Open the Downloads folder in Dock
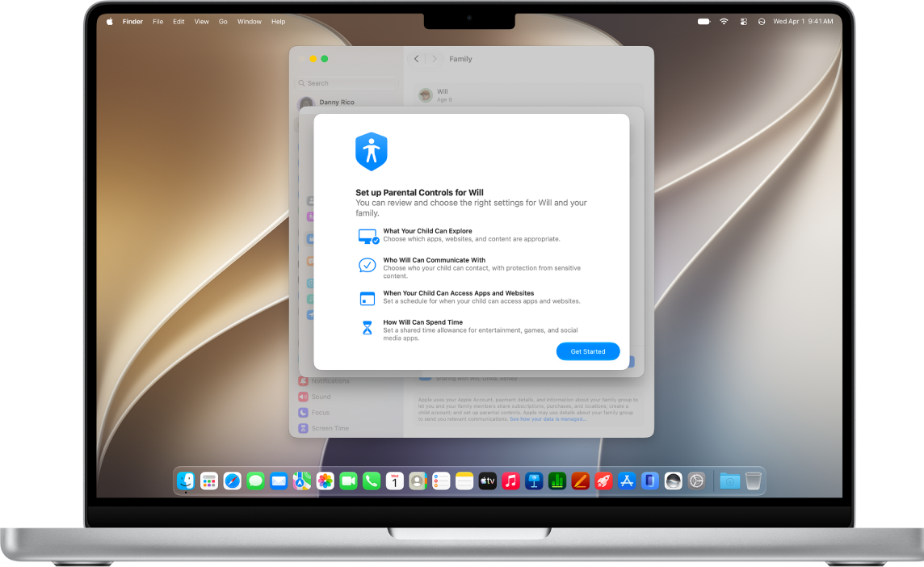The height and width of the screenshot is (567, 924). click(x=729, y=481)
